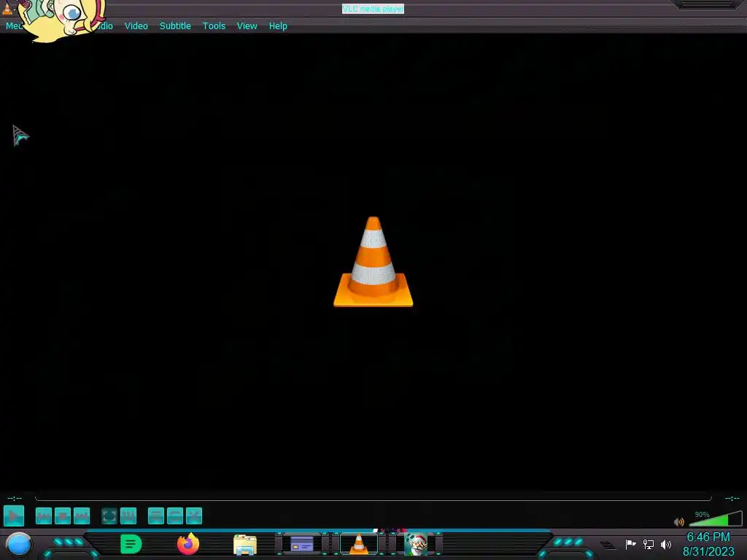Open File Explorer from taskbar
This screenshot has width=747, height=560.
click(x=245, y=545)
